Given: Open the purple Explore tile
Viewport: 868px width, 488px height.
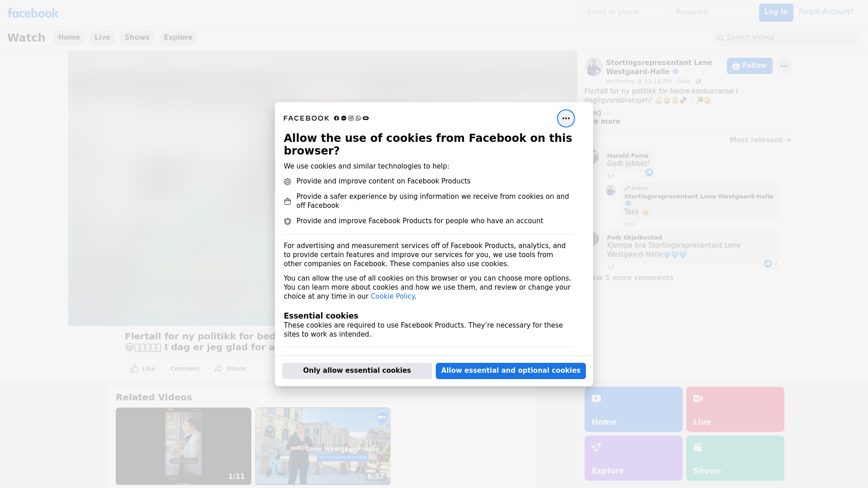Looking at the screenshot, I should (633, 458).
